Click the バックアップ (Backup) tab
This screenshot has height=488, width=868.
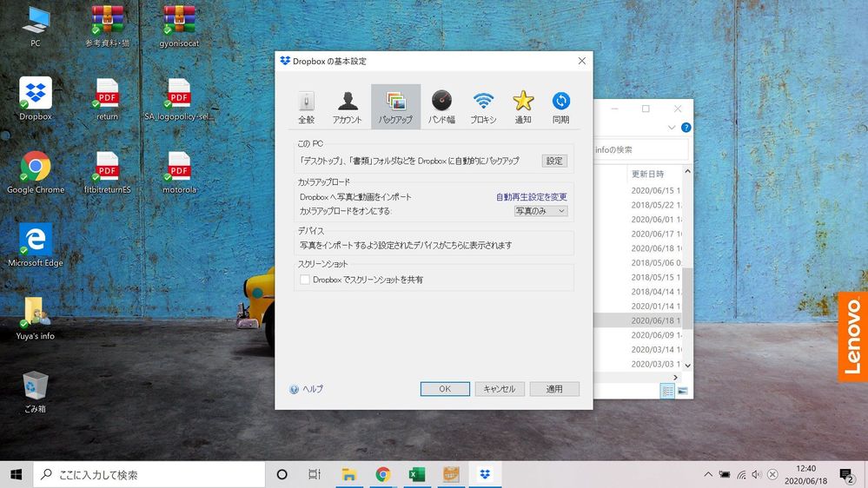click(395, 107)
